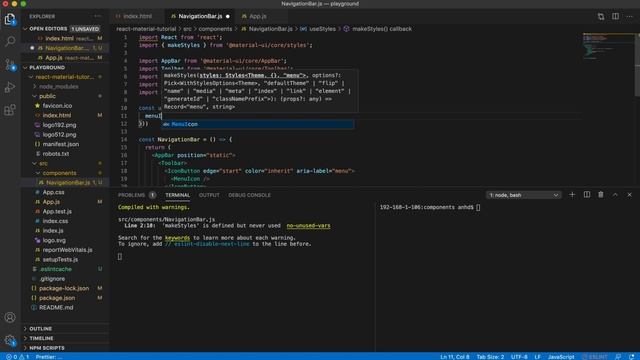The image size is (640, 360).
Task: Open the Extensions view icon
Action: coord(10,109)
